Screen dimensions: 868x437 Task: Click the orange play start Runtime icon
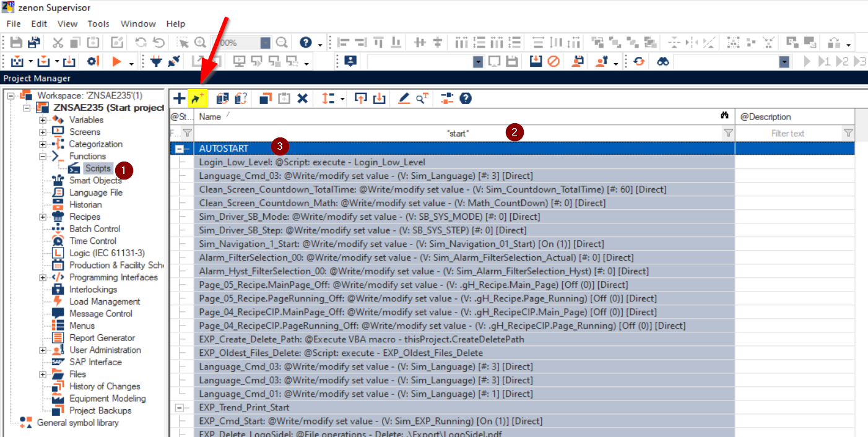click(116, 61)
